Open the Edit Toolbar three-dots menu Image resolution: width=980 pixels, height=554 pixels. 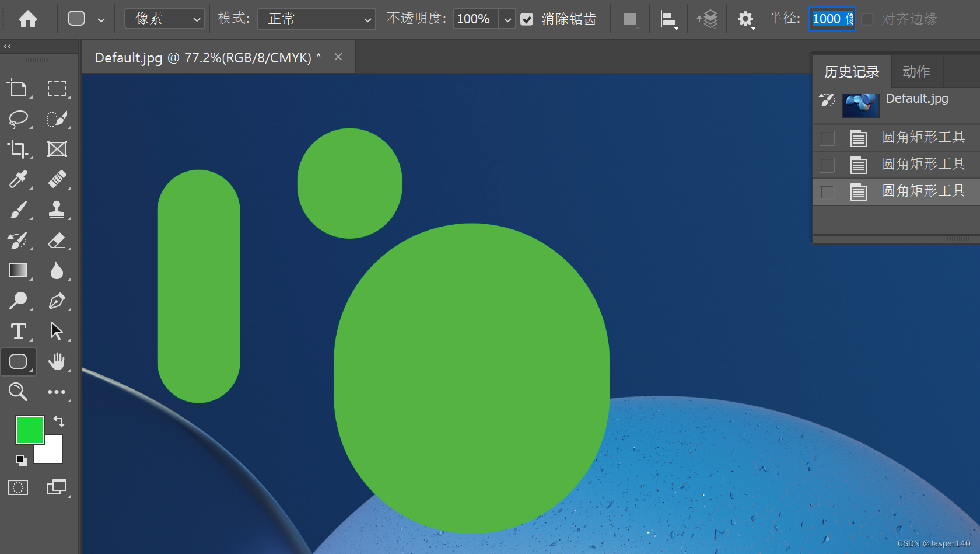point(57,392)
